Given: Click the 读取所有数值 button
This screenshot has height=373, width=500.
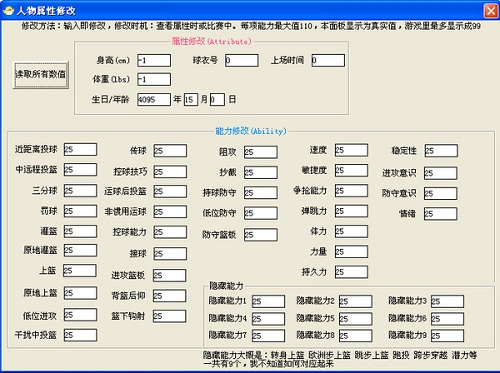Looking at the screenshot, I should coord(41,75).
